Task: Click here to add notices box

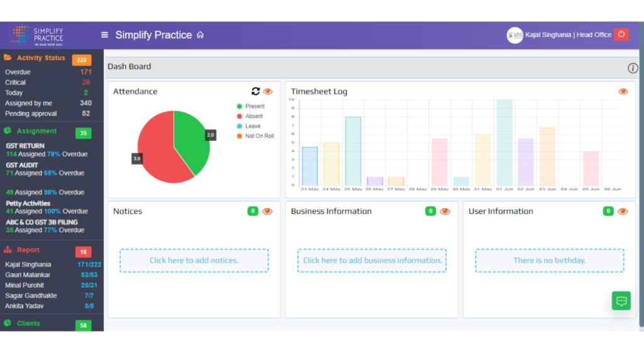Action: [x=194, y=261]
